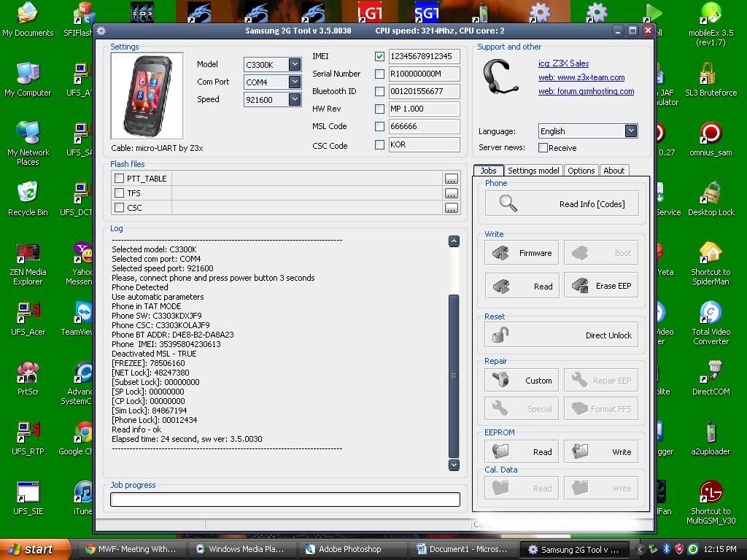Check the PTT_TABLE flash file checkbox

119,178
